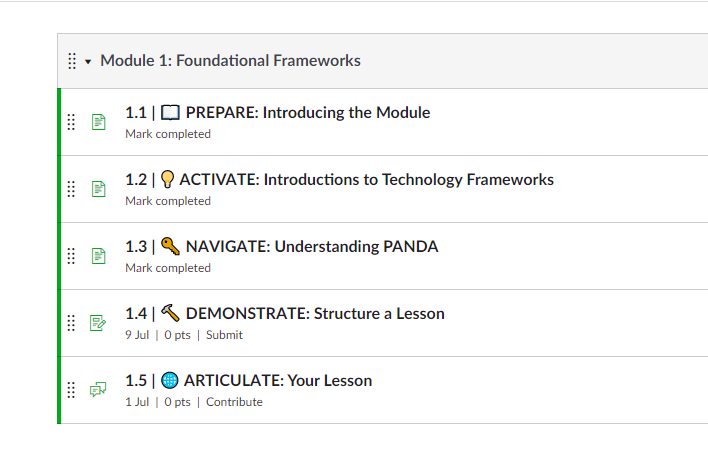708x459 pixels.
Task: Click the page icon for item 1.3
Action: pyautogui.click(x=98, y=256)
